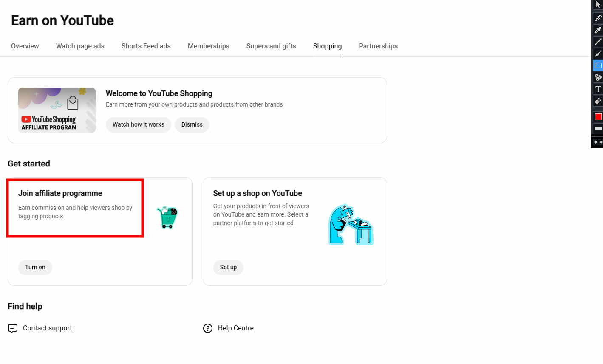The height and width of the screenshot is (364, 603).
Task: Select the straight line tool
Action: click(598, 42)
